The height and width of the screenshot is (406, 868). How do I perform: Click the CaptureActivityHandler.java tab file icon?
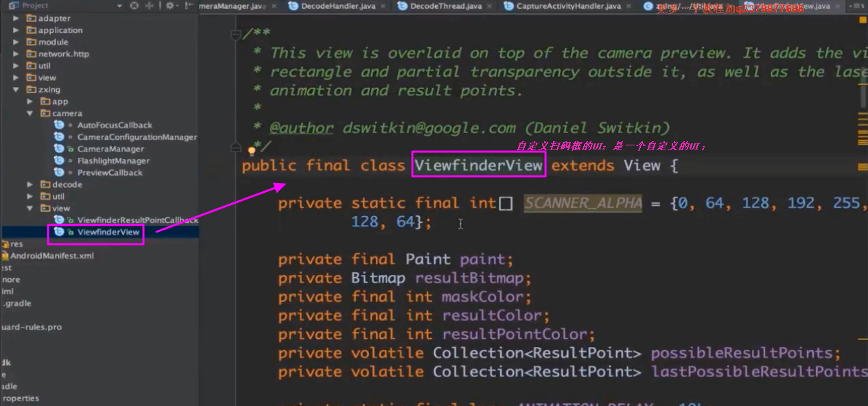point(509,6)
